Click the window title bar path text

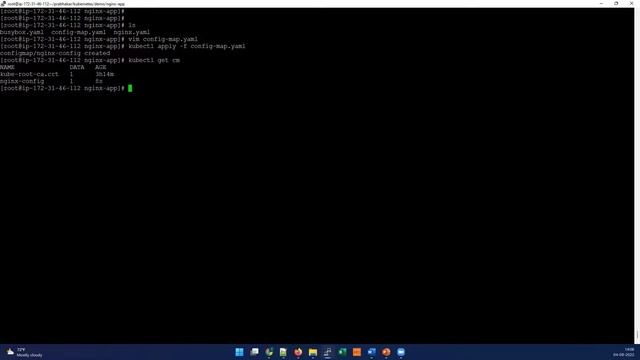pos(66,4)
